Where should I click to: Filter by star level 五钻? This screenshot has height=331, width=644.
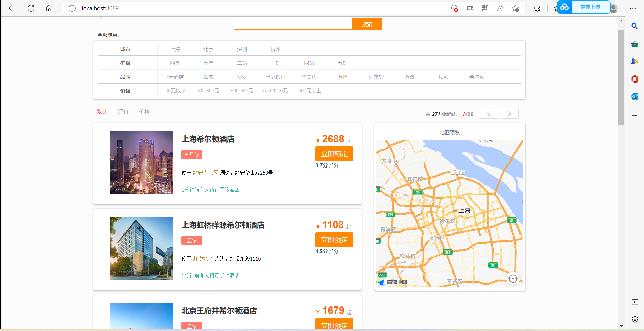[343, 63]
